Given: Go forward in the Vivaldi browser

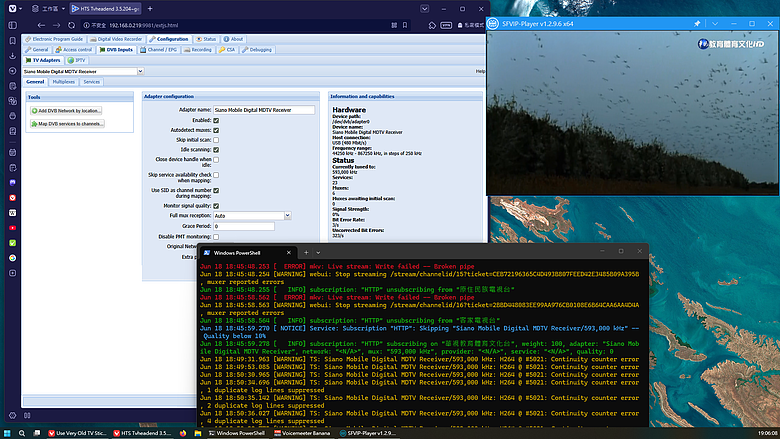Looking at the screenshot, I should pyautogui.click(x=56, y=25).
